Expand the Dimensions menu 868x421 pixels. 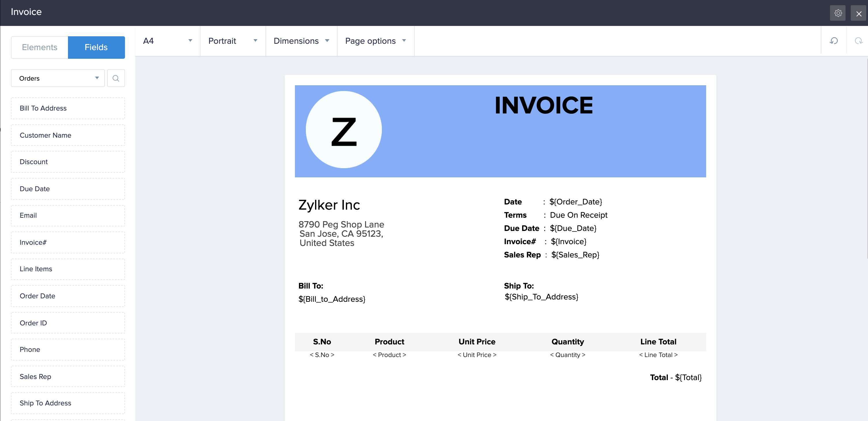click(301, 41)
